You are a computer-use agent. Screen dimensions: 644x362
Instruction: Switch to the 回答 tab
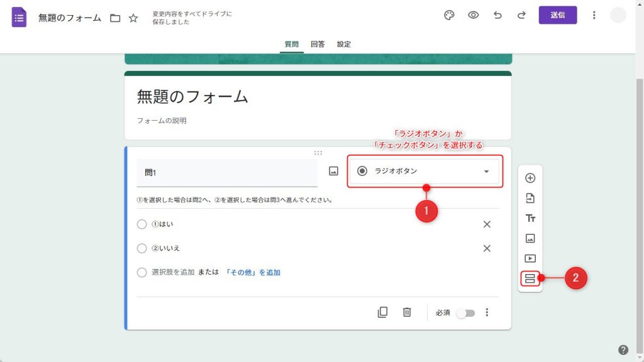318,45
